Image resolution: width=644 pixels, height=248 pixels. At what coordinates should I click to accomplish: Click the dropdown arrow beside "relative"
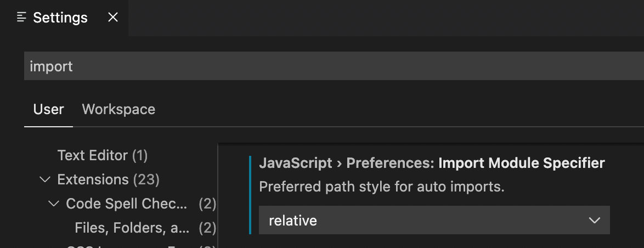[x=594, y=221]
